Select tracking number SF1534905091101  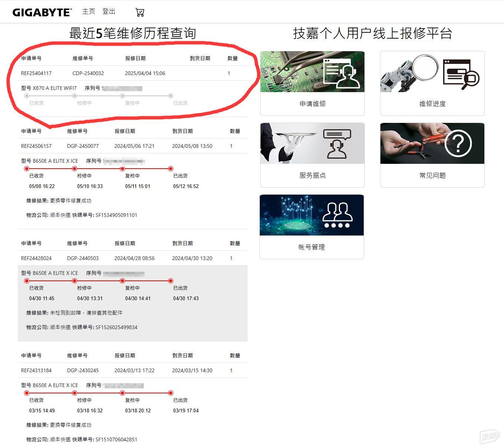pos(116,215)
